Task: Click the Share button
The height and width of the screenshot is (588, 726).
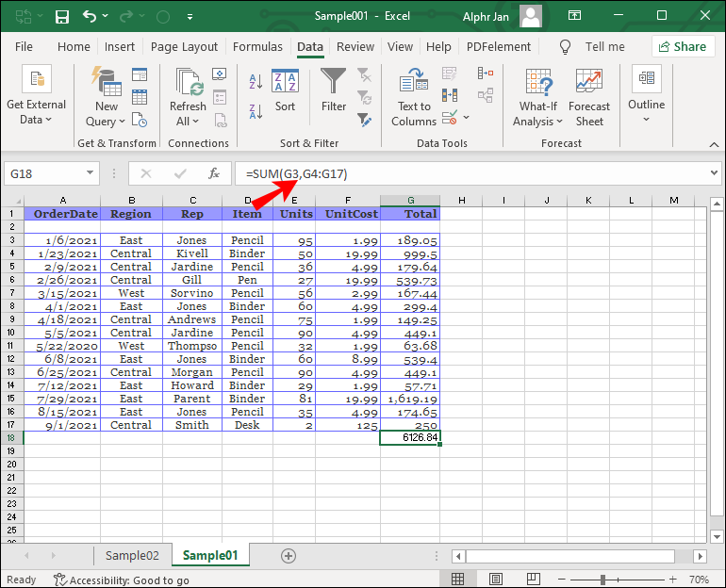Action: 682,47
